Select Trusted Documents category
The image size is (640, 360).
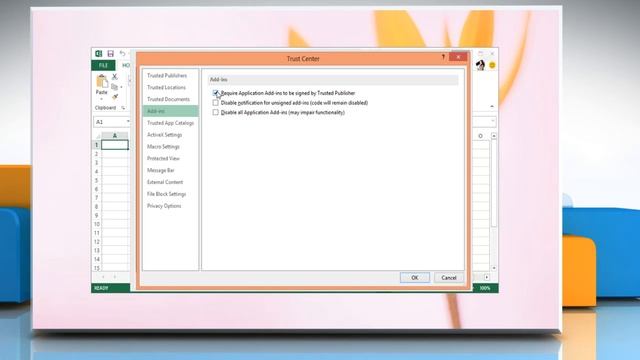click(x=170, y=99)
